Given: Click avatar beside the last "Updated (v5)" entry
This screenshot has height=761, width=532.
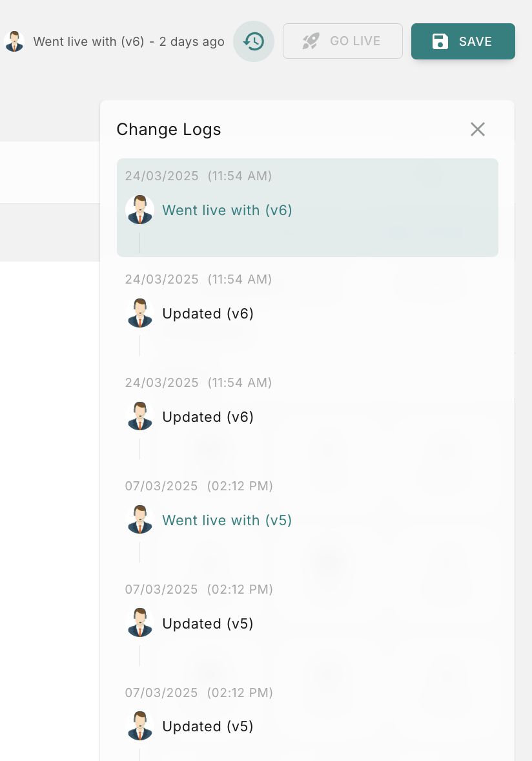Looking at the screenshot, I should [x=139, y=726].
